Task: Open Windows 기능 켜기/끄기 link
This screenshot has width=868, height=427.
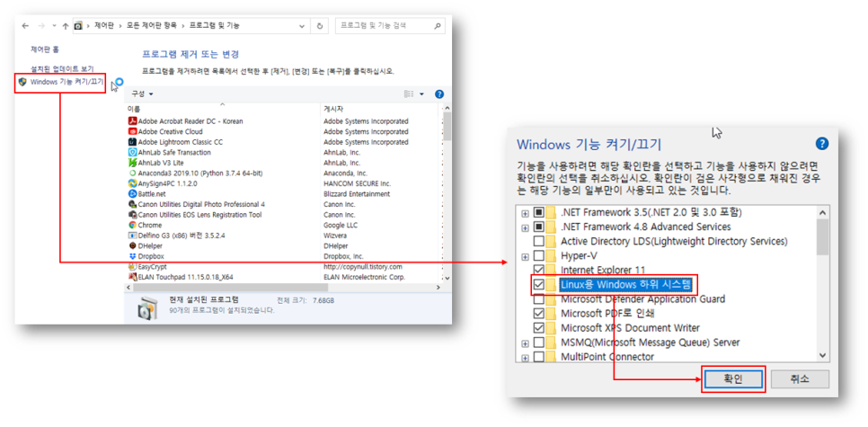Action: [67, 82]
